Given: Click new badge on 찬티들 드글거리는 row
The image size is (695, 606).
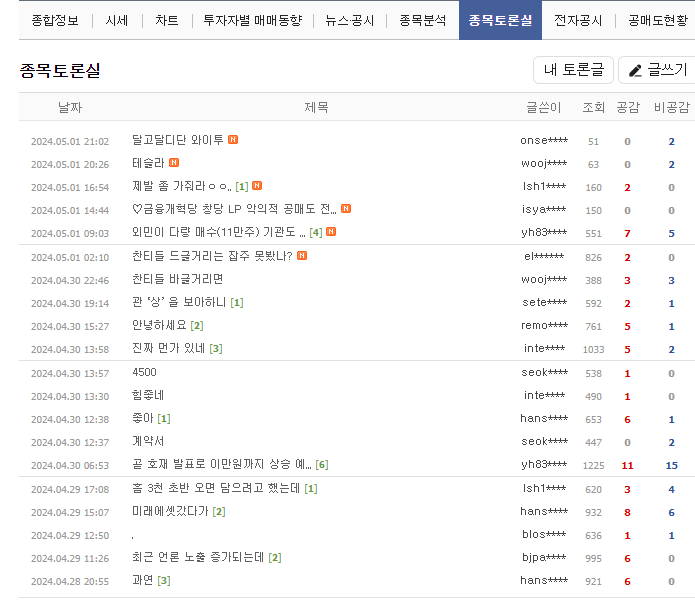Looking at the screenshot, I should (302, 255).
